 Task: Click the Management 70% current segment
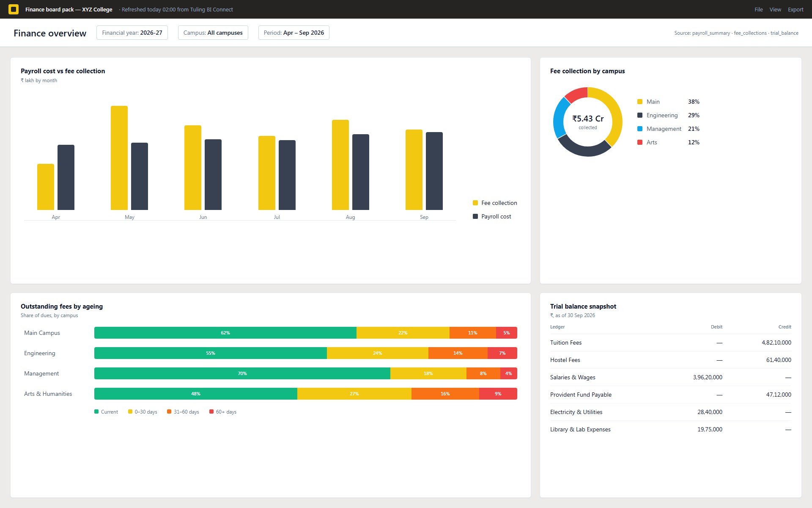click(242, 373)
